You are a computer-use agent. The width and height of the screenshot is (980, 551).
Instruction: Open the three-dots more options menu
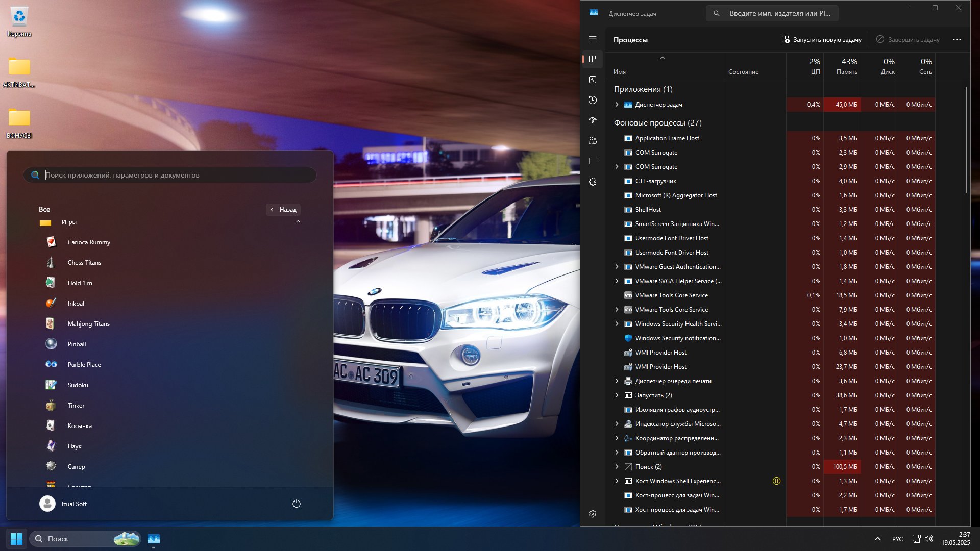(x=957, y=40)
